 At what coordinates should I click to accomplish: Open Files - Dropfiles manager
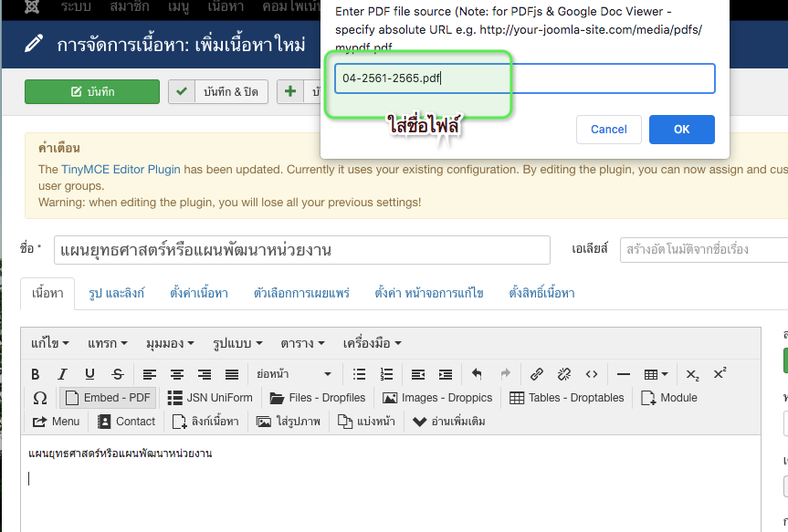point(318,398)
